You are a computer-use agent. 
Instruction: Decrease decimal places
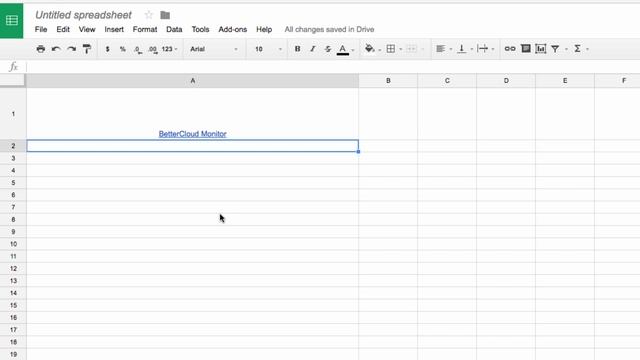coord(138,49)
